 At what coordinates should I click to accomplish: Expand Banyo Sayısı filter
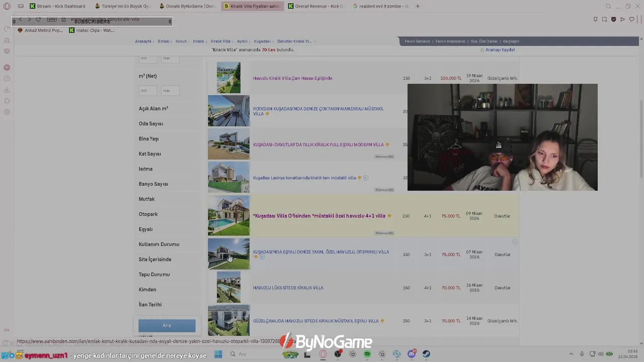153,184
